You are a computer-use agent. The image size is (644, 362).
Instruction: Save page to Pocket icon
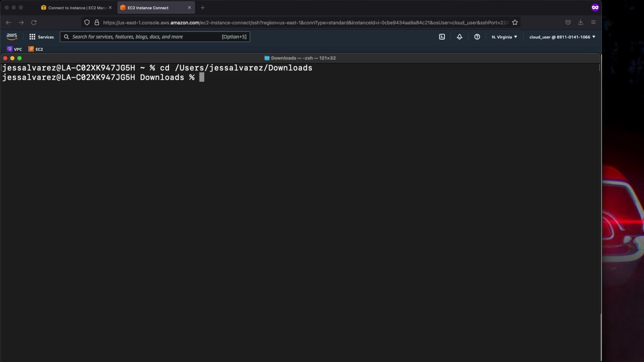point(568,22)
